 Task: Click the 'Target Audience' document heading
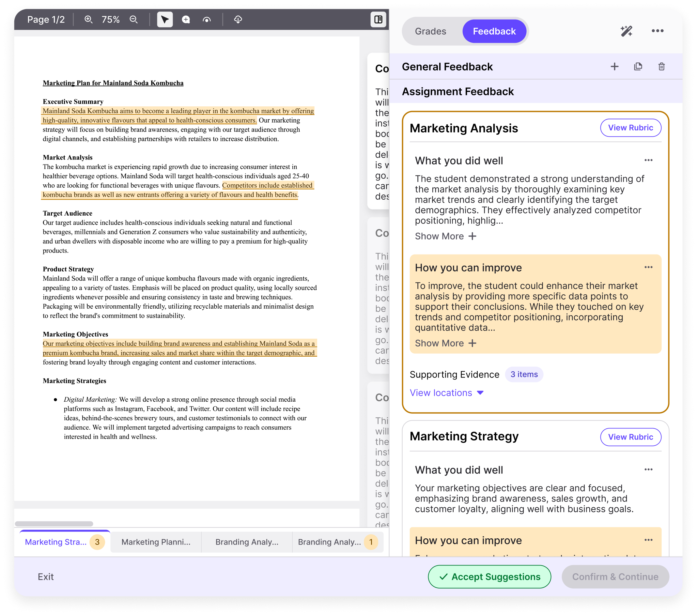pyautogui.click(x=68, y=213)
